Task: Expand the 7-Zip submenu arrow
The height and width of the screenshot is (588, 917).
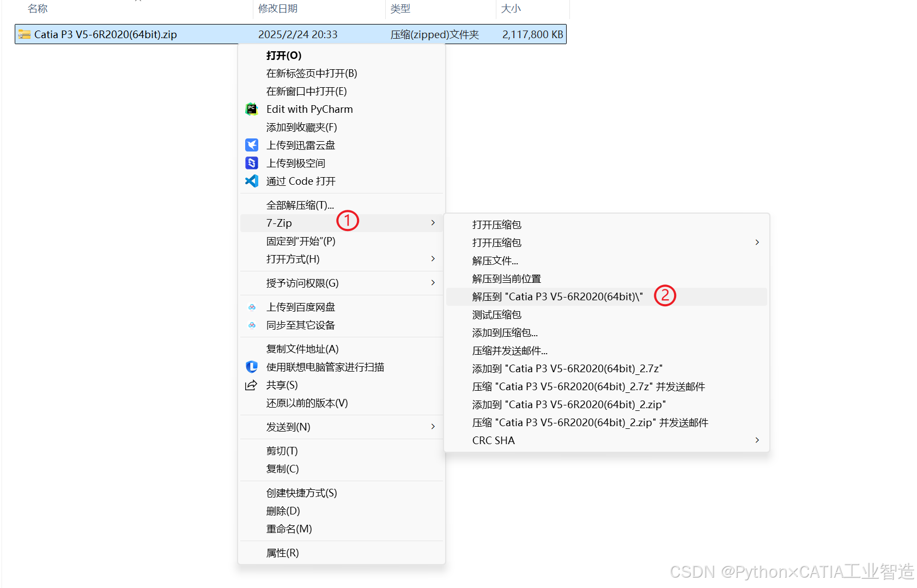Action: (433, 222)
